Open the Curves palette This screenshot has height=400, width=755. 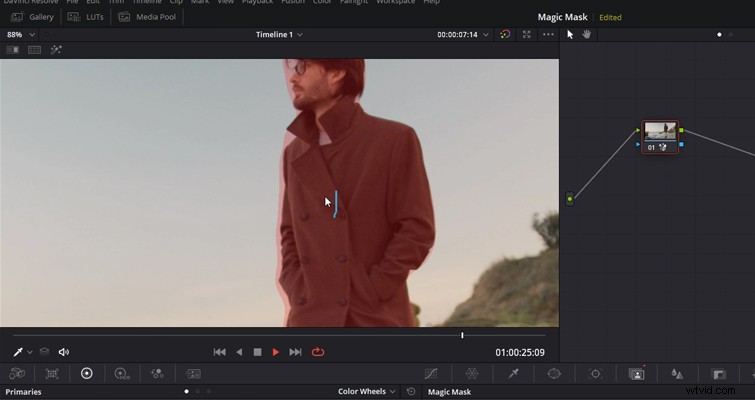point(431,374)
